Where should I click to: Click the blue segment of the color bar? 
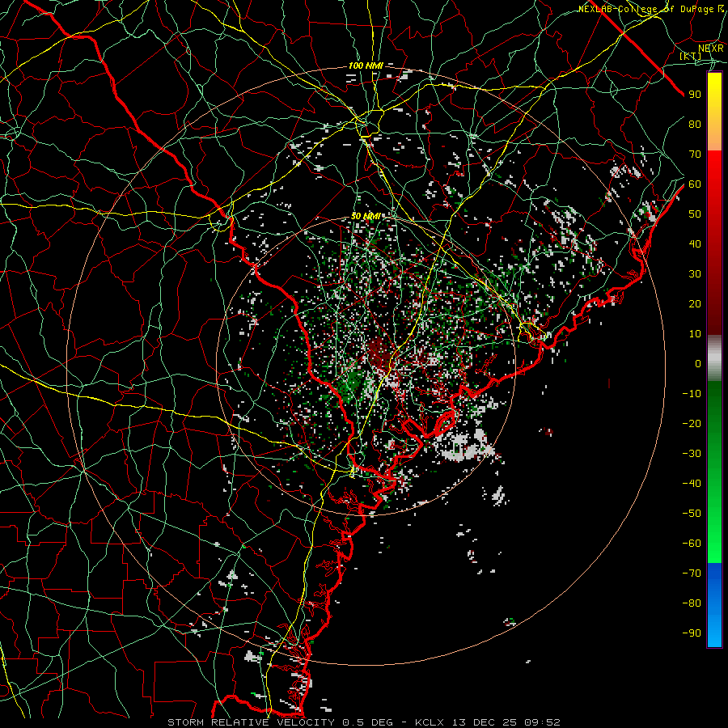point(714,604)
